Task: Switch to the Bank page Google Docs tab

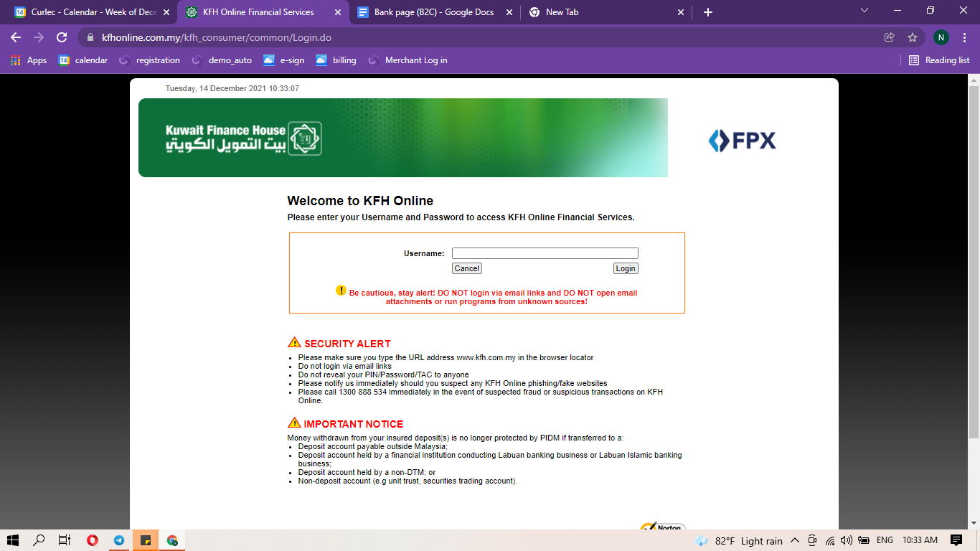Action: point(434,12)
